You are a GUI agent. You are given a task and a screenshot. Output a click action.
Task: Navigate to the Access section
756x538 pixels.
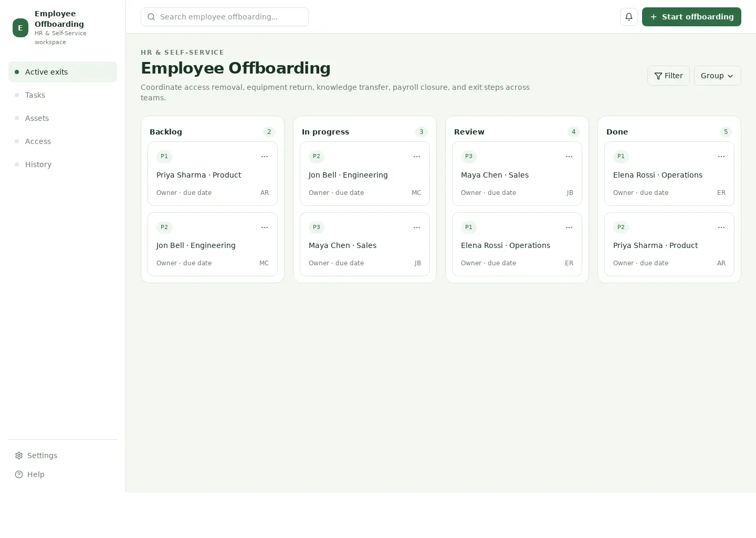click(x=62, y=141)
